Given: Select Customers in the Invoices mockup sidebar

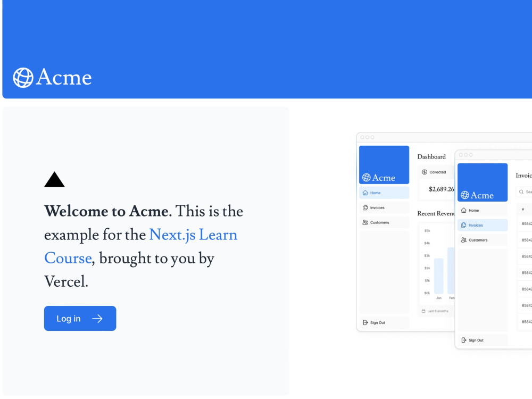Looking at the screenshot, I should pyautogui.click(x=483, y=240).
